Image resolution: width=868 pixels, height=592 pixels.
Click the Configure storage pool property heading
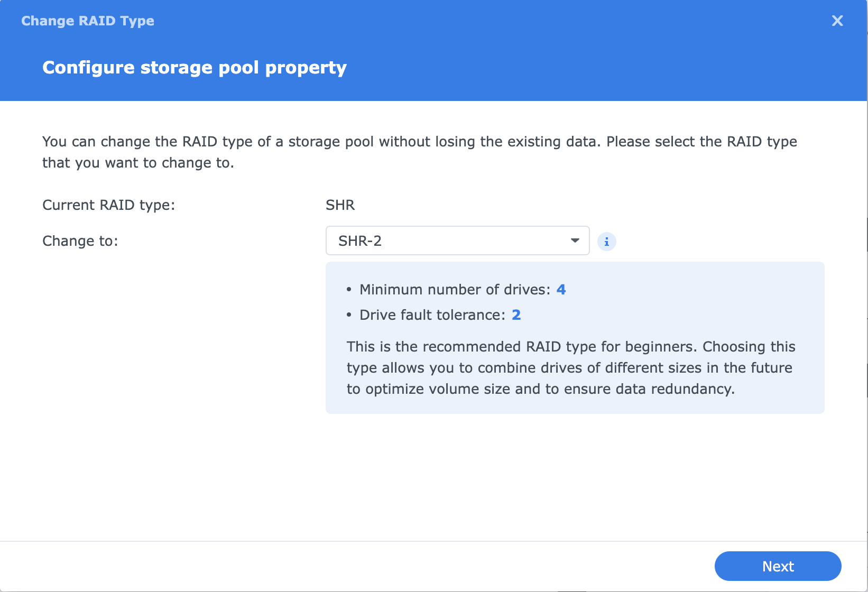[195, 68]
